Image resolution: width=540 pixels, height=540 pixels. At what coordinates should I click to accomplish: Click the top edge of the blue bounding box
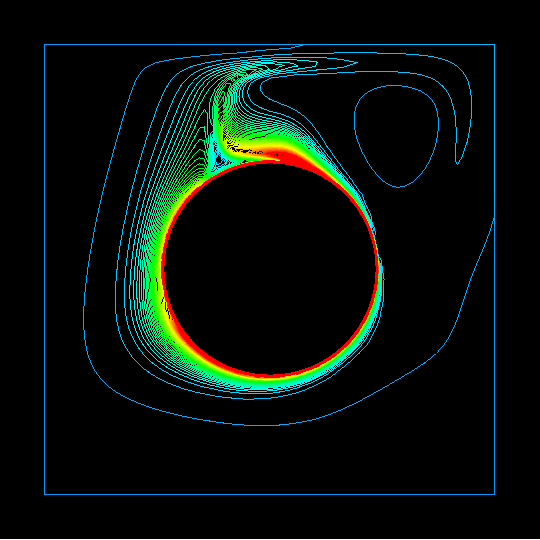(x=269, y=44)
